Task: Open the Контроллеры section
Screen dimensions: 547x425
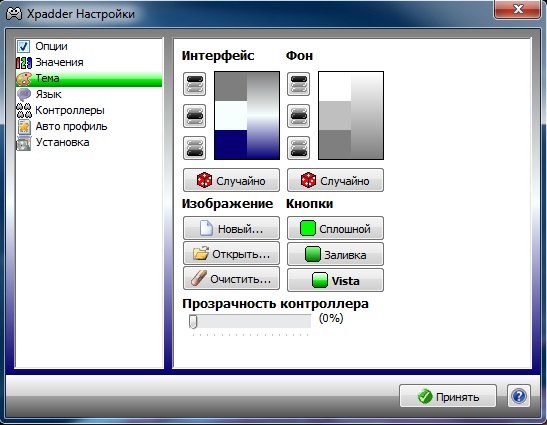Action: click(89, 110)
